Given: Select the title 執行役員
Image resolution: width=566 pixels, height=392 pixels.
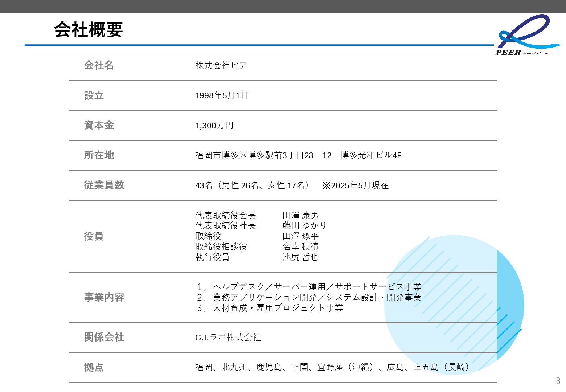Looking at the screenshot, I should click(213, 257).
